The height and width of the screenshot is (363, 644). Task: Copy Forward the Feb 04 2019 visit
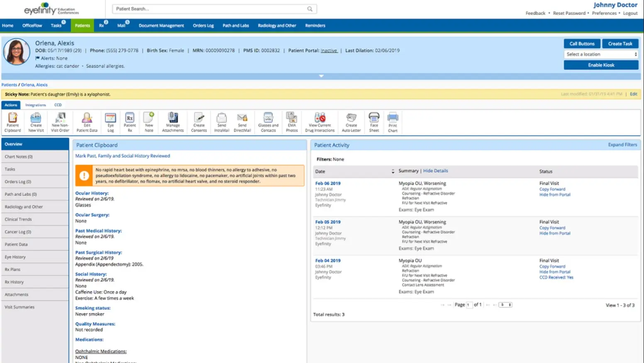pyautogui.click(x=552, y=266)
